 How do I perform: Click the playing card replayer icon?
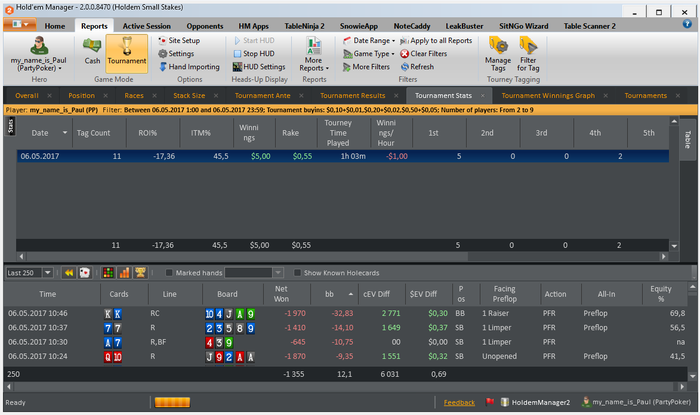coord(84,273)
